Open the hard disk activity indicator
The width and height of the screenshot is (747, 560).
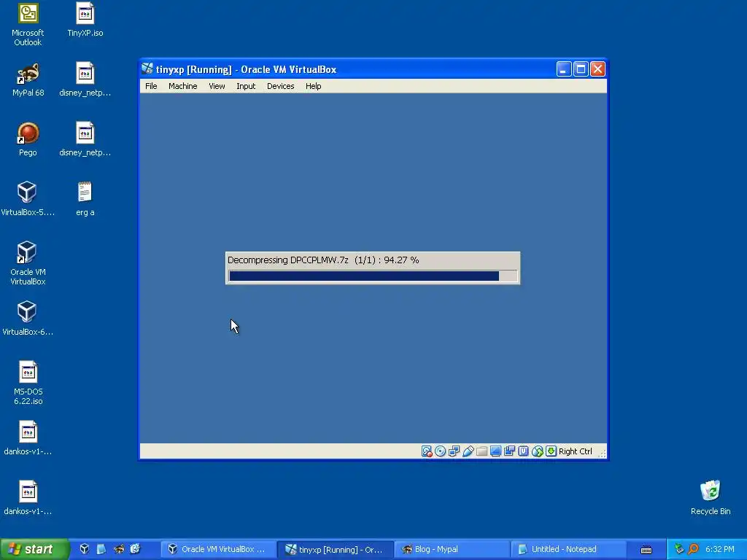[x=427, y=451]
